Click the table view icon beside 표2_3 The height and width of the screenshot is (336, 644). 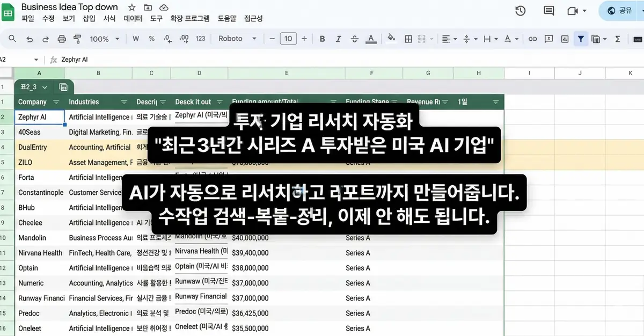pos(63,87)
